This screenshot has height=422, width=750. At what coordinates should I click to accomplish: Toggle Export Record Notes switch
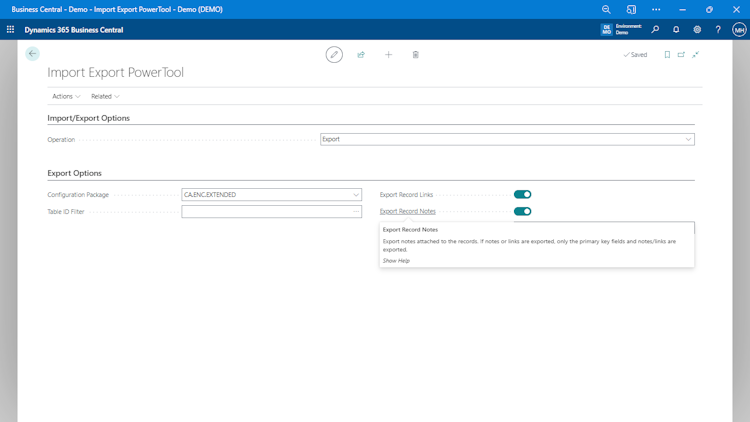[522, 211]
